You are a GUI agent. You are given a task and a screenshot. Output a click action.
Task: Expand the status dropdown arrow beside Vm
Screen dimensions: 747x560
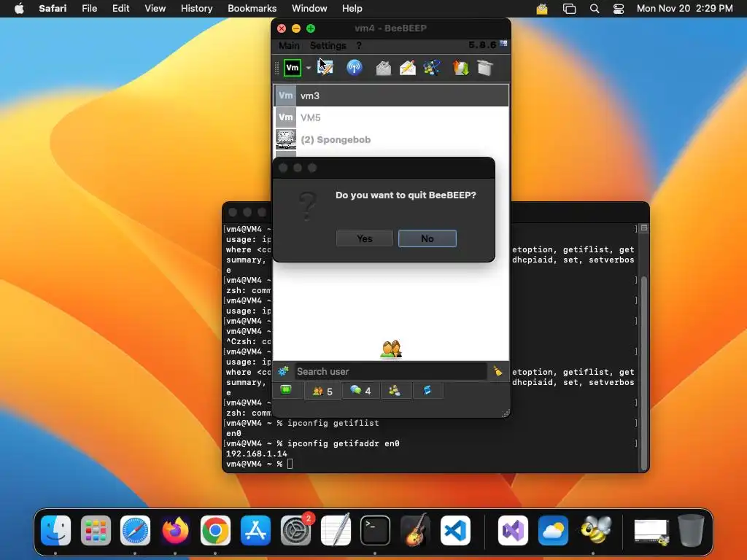point(309,68)
